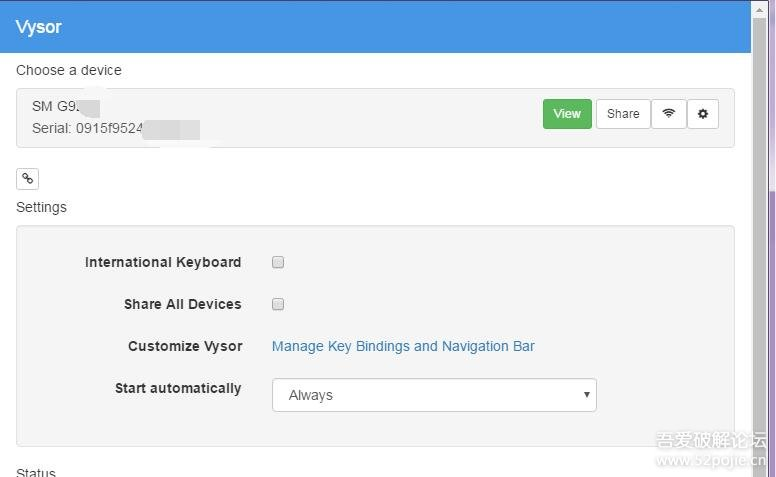Open device settings via the gear icon
Image resolution: width=776 pixels, height=477 pixels.
click(x=702, y=114)
